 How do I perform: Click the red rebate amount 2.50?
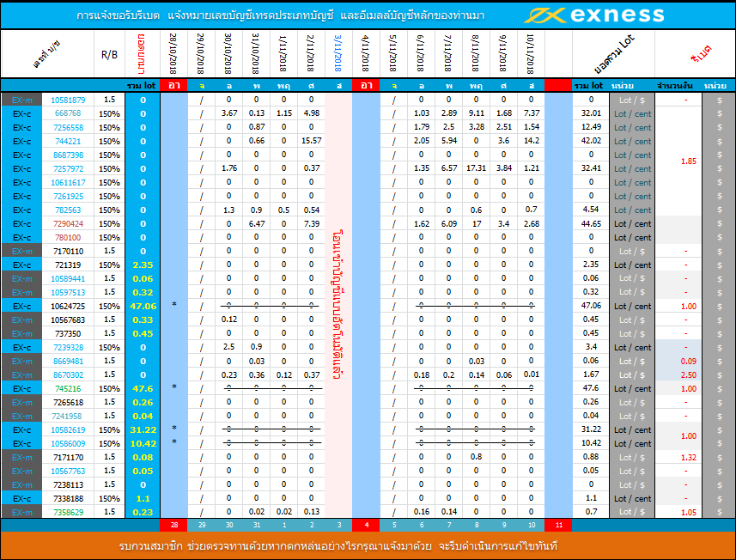pos(688,375)
